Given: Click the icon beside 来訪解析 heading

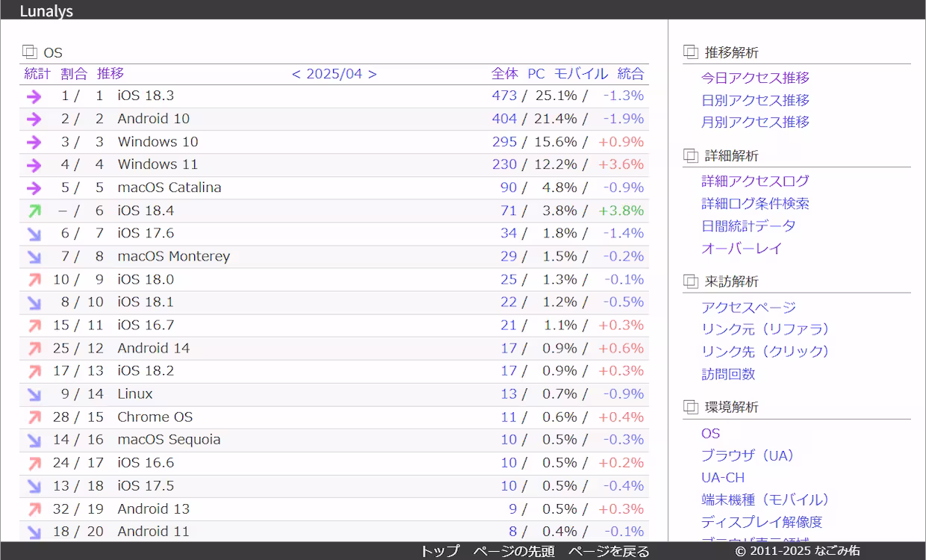Looking at the screenshot, I should pyautogui.click(x=691, y=281).
